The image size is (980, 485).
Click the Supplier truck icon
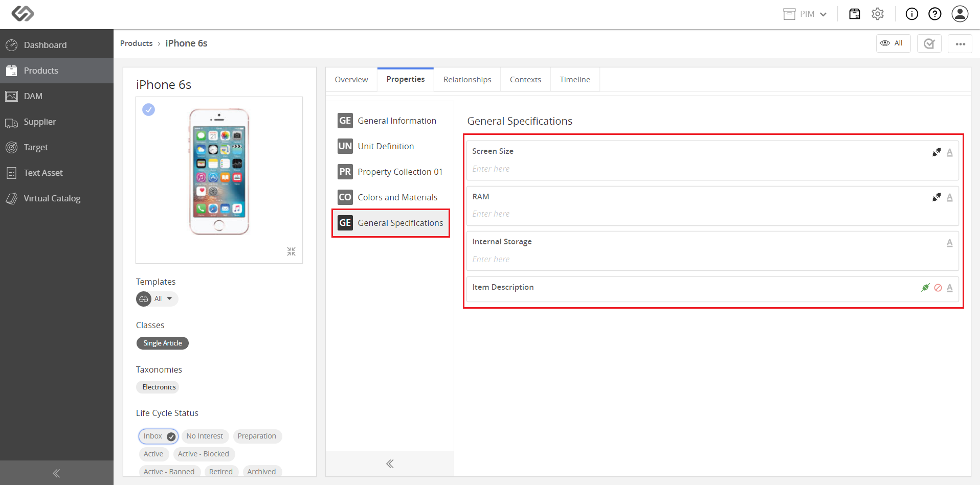(12, 122)
